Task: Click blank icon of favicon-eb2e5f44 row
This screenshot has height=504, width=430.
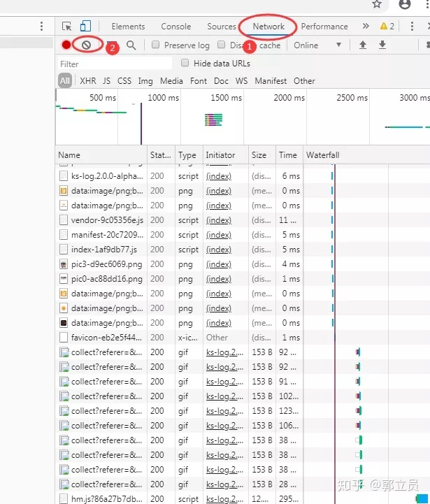Action: pyautogui.click(x=64, y=338)
